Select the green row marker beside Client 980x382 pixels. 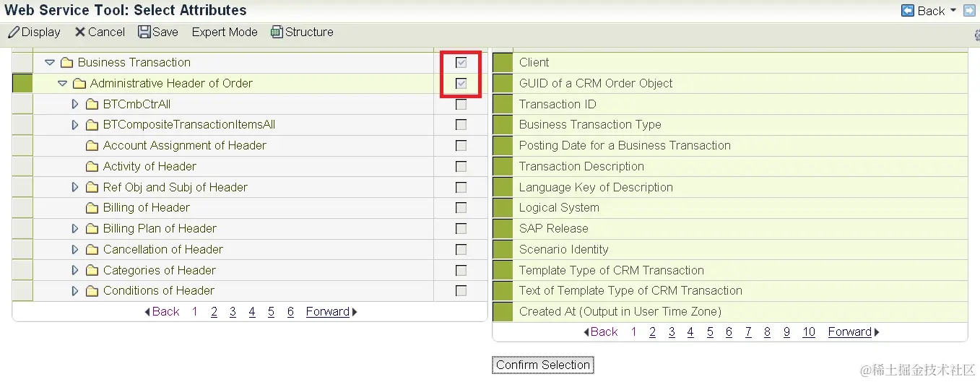tap(503, 63)
